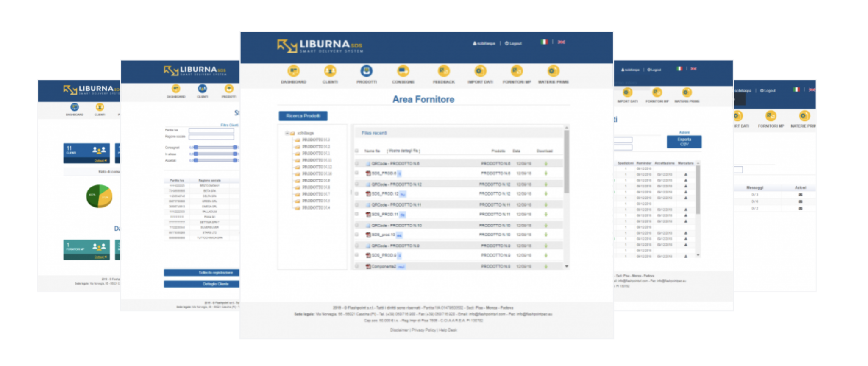
Task: Switch language with the Italian flag, center header
Action: (544, 42)
